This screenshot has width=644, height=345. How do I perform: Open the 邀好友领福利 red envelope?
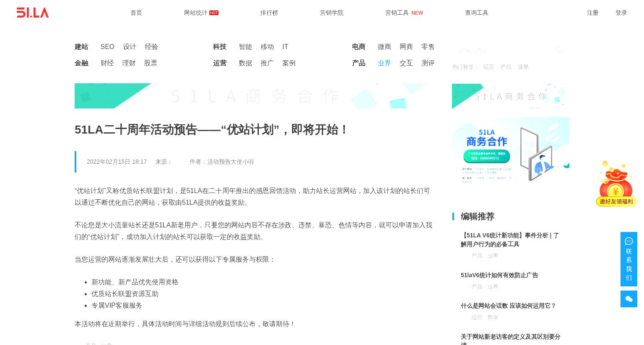tap(616, 183)
